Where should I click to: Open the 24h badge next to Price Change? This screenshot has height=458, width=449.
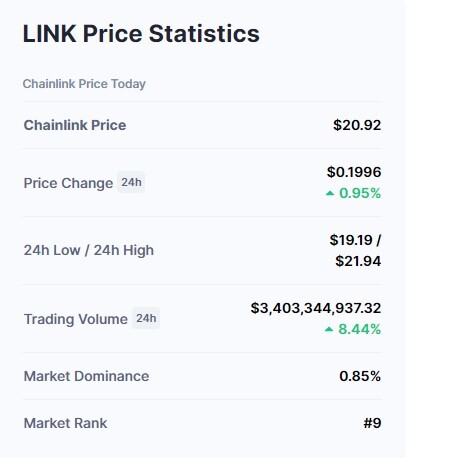131,182
